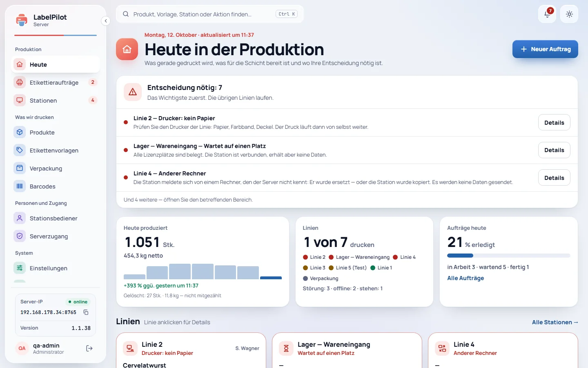Click the search magnifier icon
Viewport: 588px width, 368px height.
tap(126, 14)
